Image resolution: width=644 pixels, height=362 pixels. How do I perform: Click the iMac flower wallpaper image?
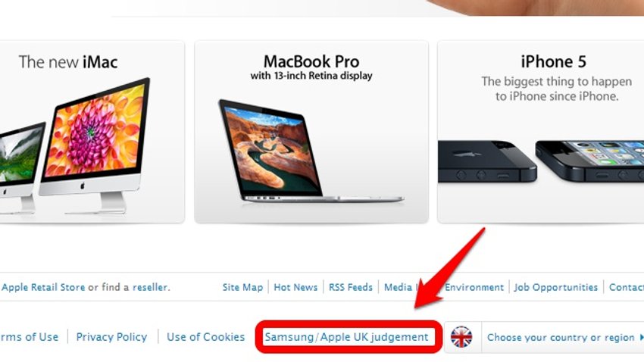95,130
